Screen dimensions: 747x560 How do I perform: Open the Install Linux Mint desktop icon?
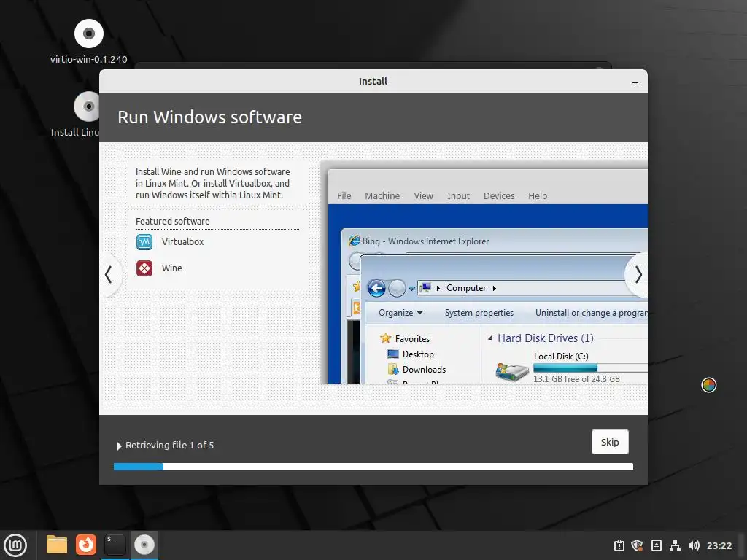(87, 106)
